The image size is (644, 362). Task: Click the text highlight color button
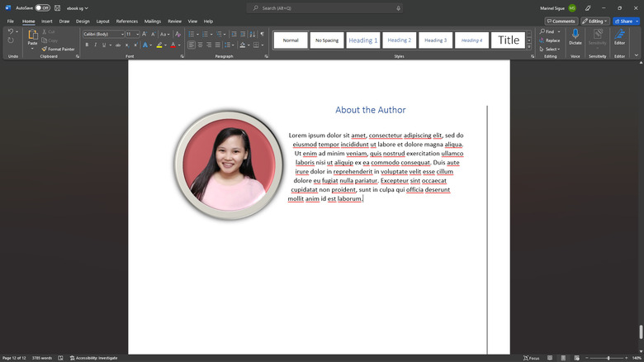(160, 45)
